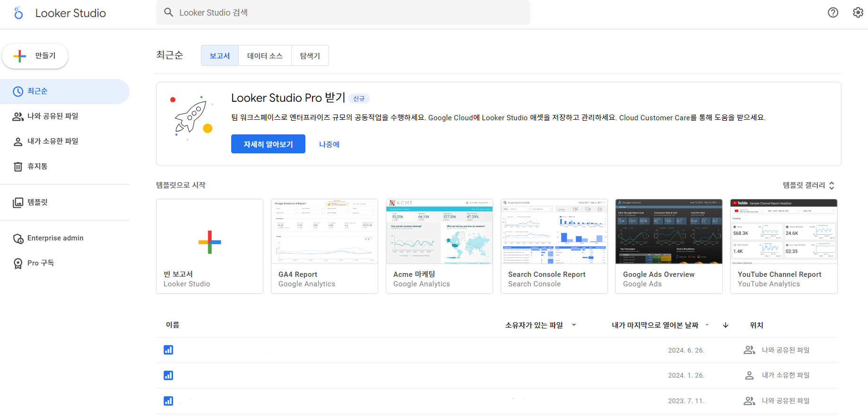Click the 나중에 link
Screen dimensions: 868x416
coord(329,144)
